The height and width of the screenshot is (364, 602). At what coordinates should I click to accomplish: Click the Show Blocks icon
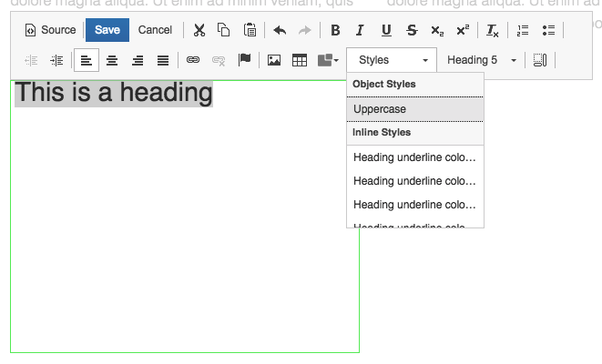pos(540,60)
